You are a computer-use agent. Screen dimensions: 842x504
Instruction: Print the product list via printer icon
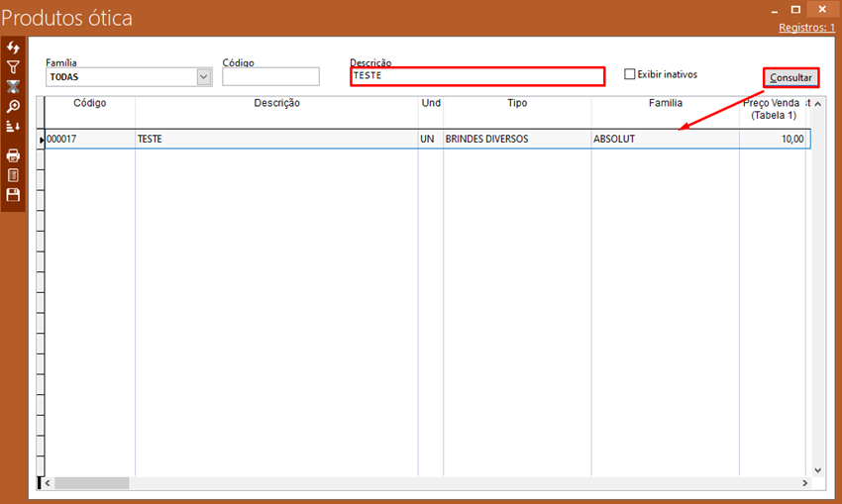pyautogui.click(x=13, y=155)
